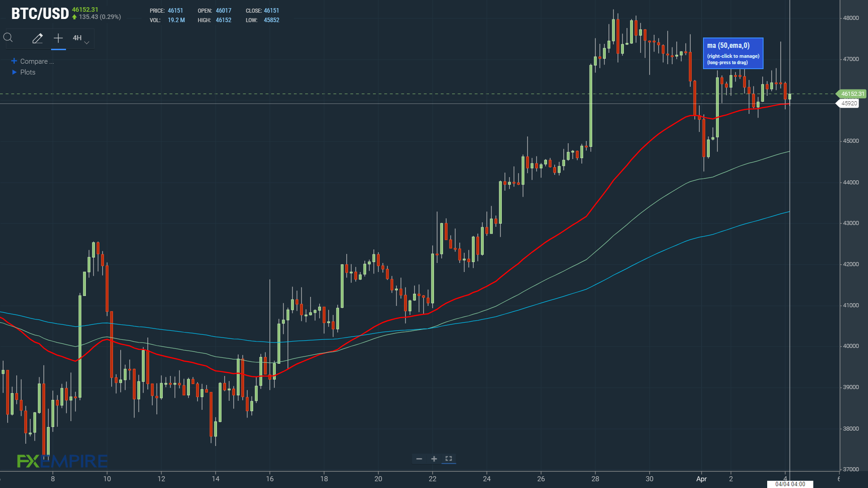Click the PRICE 46151 value

click(175, 11)
